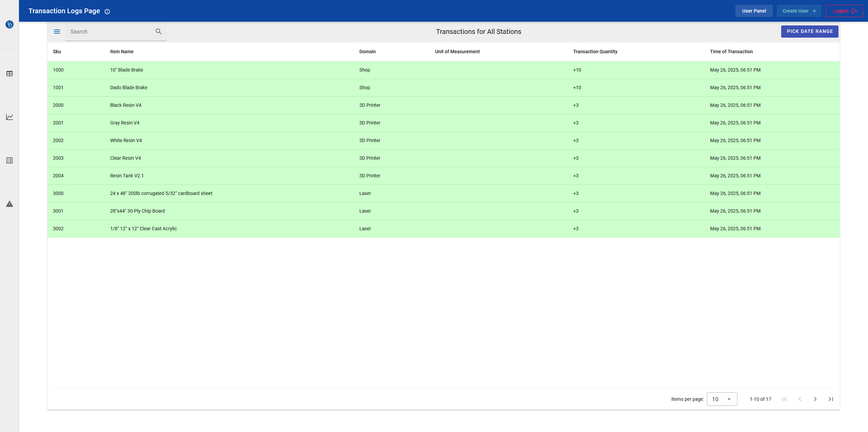Image resolution: width=868 pixels, height=432 pixels.
Task: Jump to last page of transactions
Action: coord(831,399)
